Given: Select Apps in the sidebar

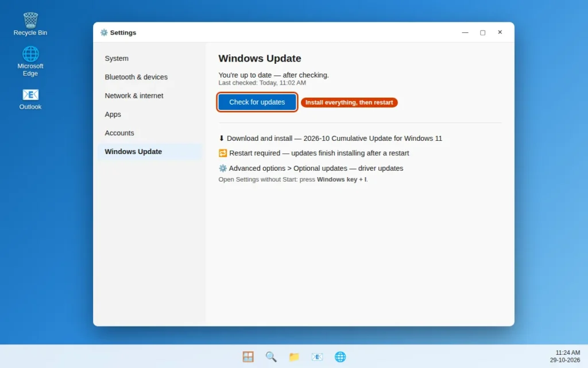Looking at the screenshot, I should tap(150, 114).
